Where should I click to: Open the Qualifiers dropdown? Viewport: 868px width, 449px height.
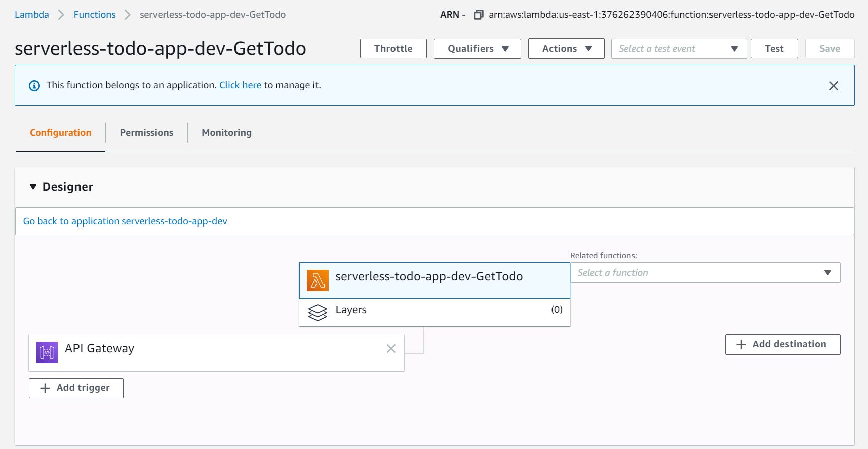coord(477,49)
